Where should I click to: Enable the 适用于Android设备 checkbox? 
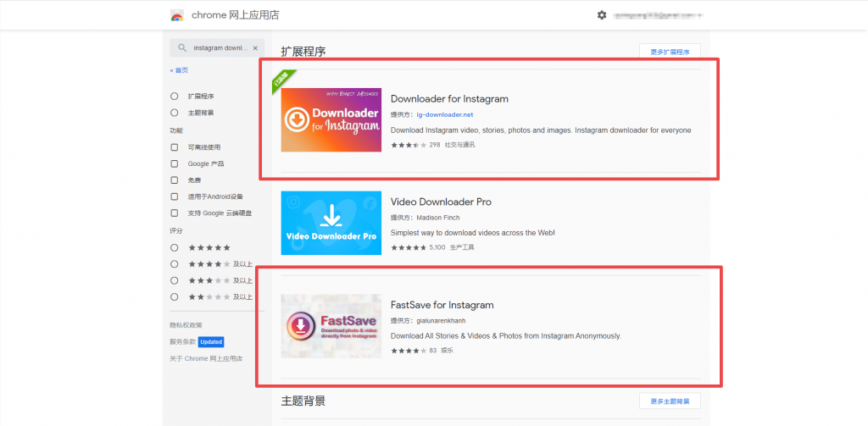(x=175, y=196)
